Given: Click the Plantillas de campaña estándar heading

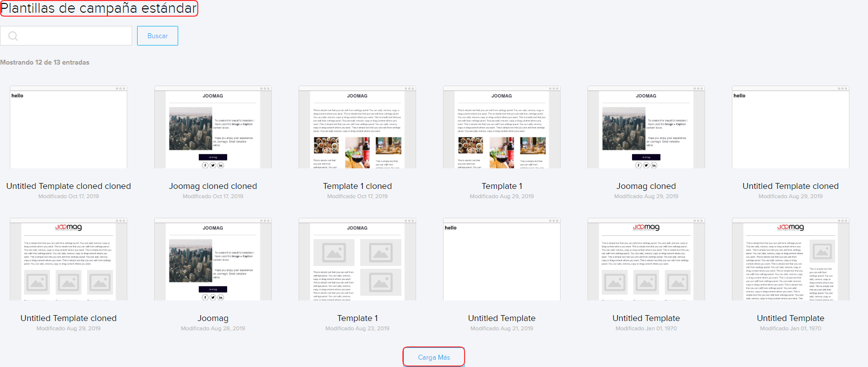Looking at the screenshot, I should pos(99,8).
